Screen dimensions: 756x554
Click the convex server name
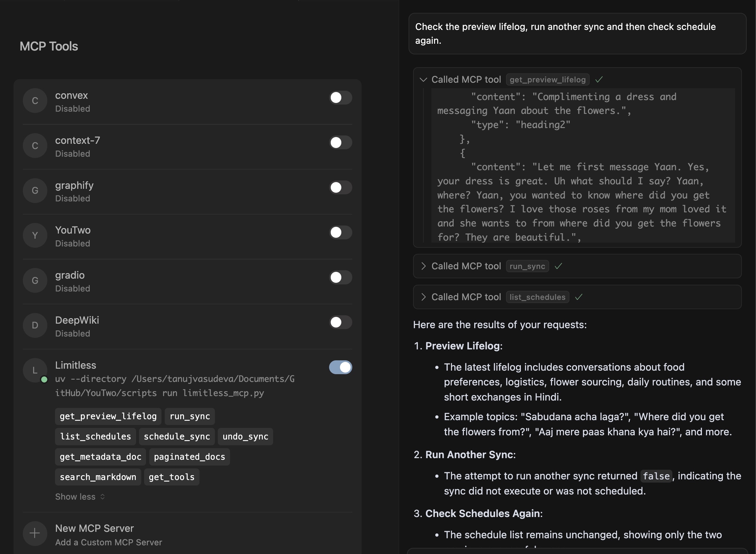point(71,95)
